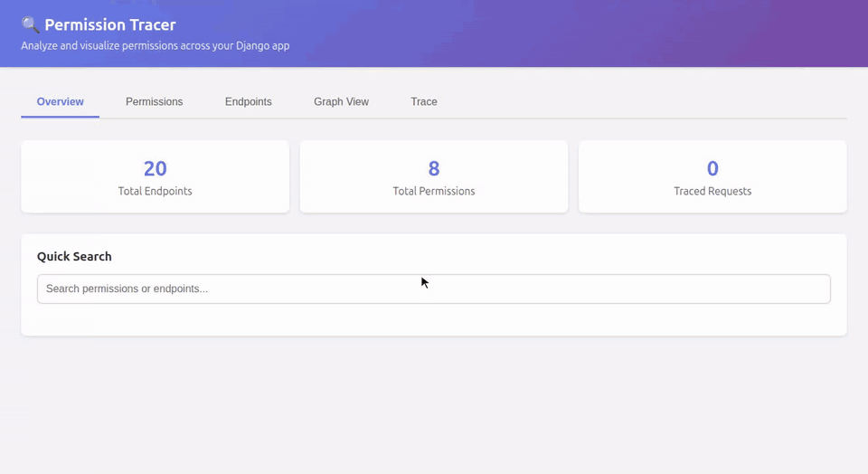Open the Trace tab

point(424,102)
